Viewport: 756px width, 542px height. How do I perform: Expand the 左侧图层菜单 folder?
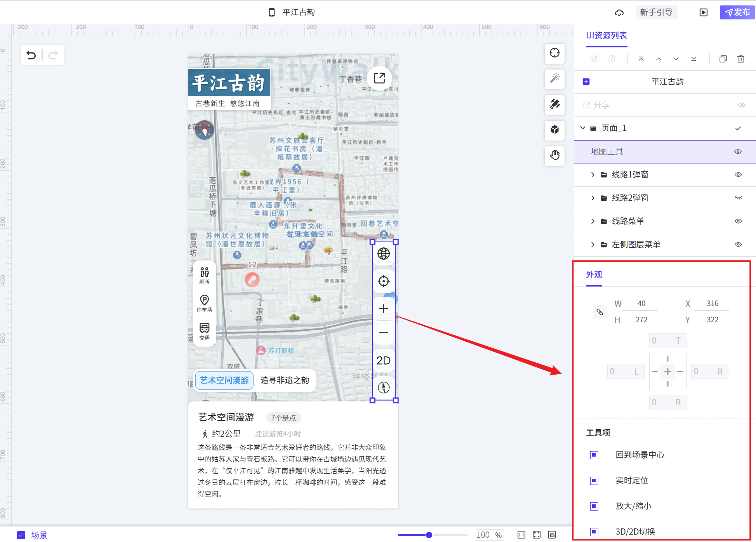click(593, 245)
